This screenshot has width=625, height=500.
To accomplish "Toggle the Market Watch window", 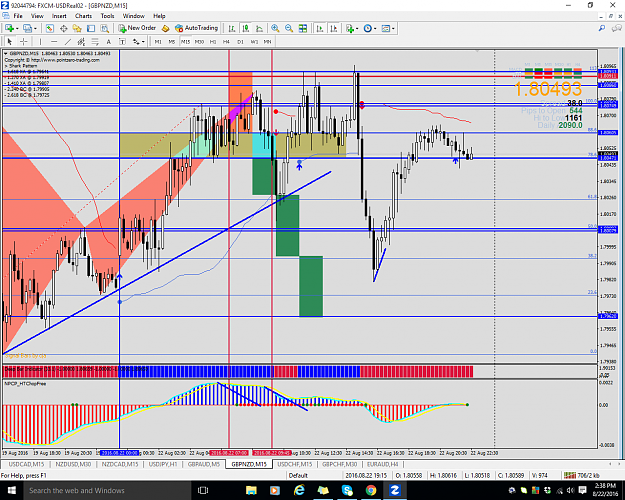I will pos(49,28).
